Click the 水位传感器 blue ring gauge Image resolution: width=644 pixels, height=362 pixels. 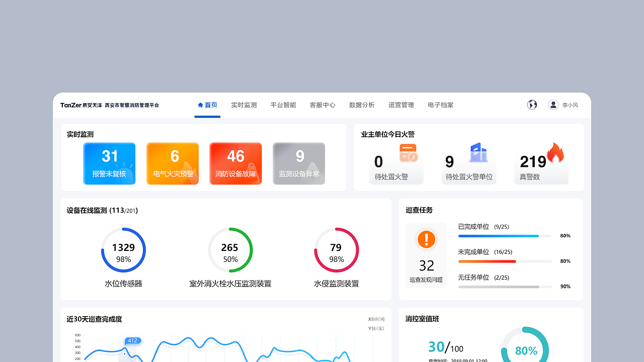tap(123, 250)
